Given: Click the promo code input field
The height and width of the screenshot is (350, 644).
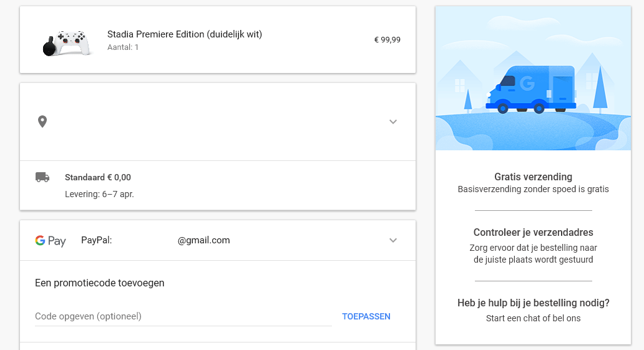Looking at the screenshot, I should [183, 316].
